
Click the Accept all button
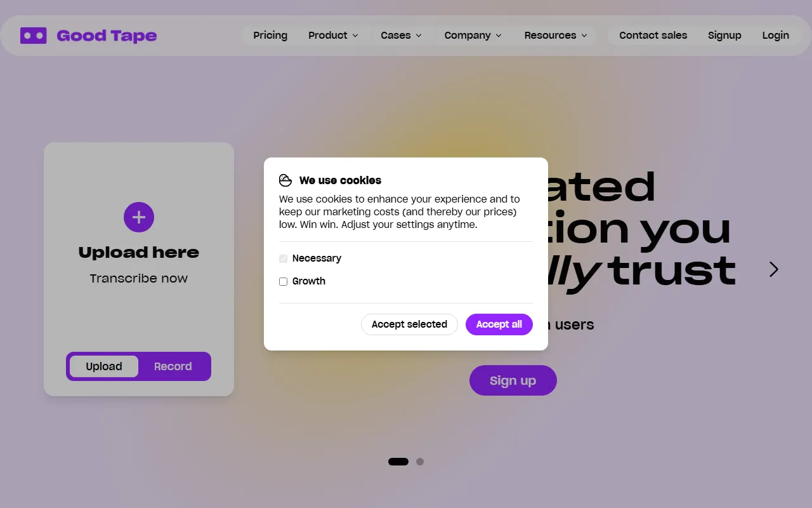coord(499,324)
